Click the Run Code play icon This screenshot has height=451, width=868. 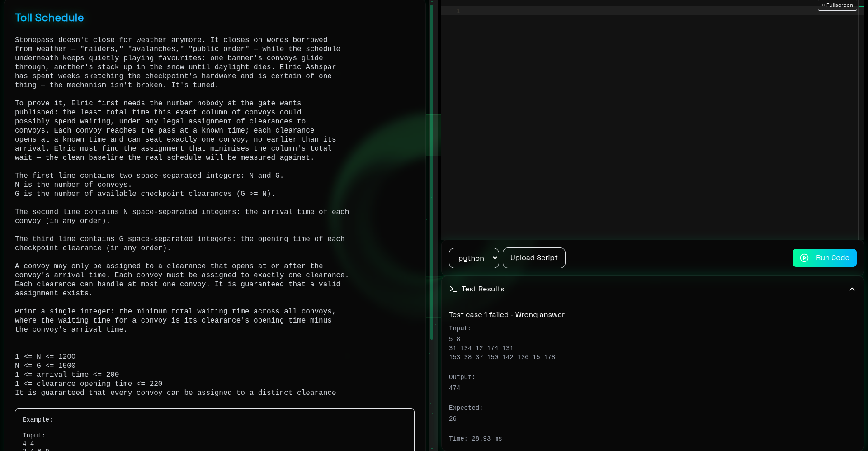[x=804, y=258]
